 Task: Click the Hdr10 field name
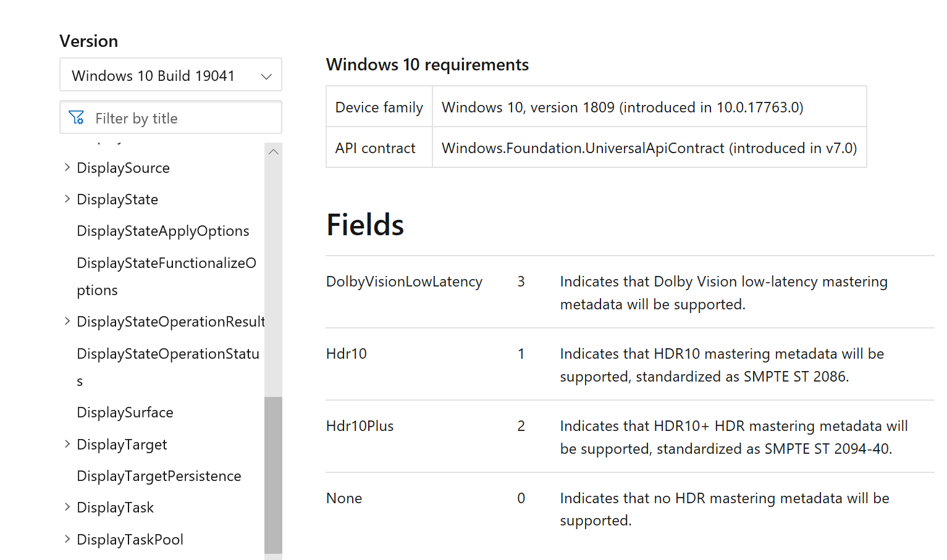tap(346, 354)
